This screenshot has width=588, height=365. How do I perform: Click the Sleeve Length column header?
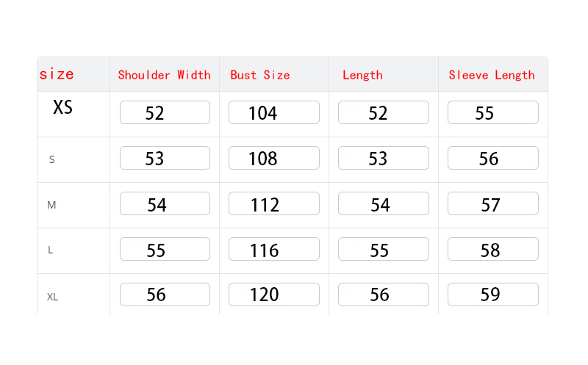coord(492,76)
